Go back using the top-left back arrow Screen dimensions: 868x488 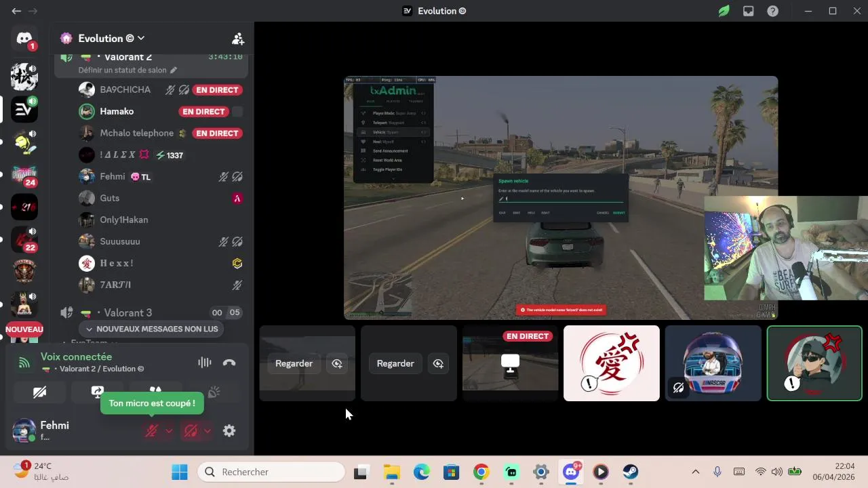point(16,11)
